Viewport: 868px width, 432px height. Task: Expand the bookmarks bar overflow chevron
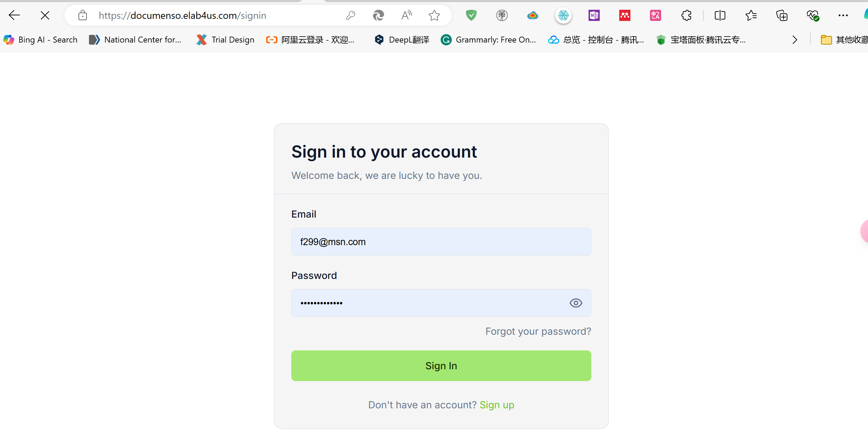(795, 40)
